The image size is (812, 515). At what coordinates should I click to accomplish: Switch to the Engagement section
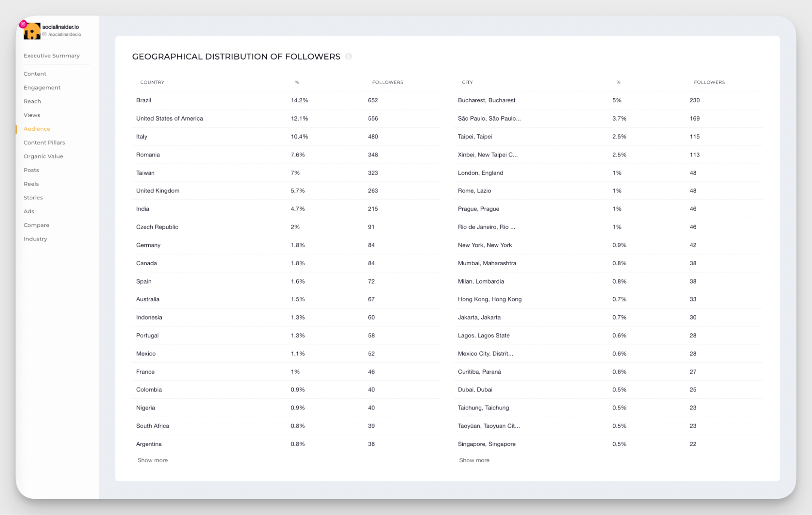(x=42, y=87)
